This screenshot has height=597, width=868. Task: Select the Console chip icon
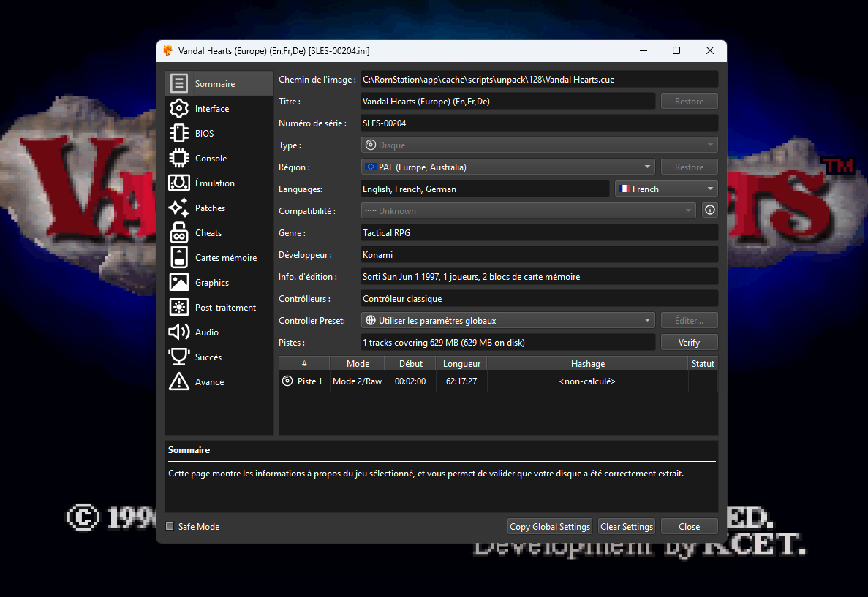pos(179,159)
